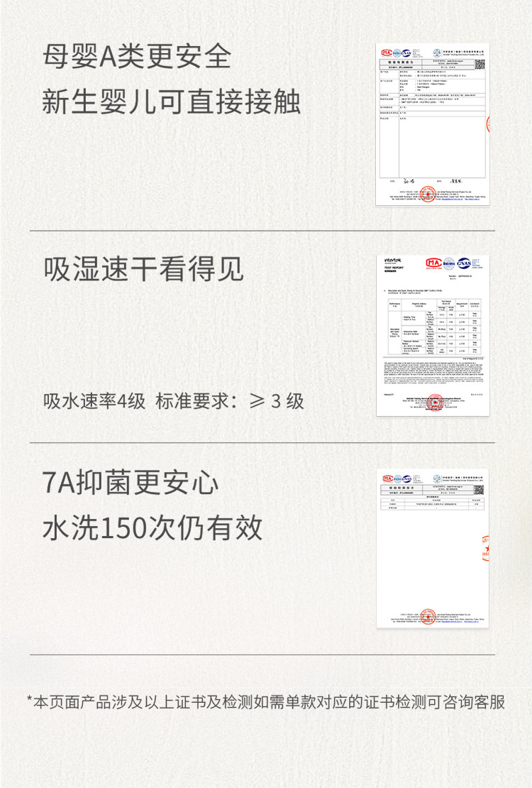
Task: Click the heading 母婴A类更安全
Action: click(137, 56)
